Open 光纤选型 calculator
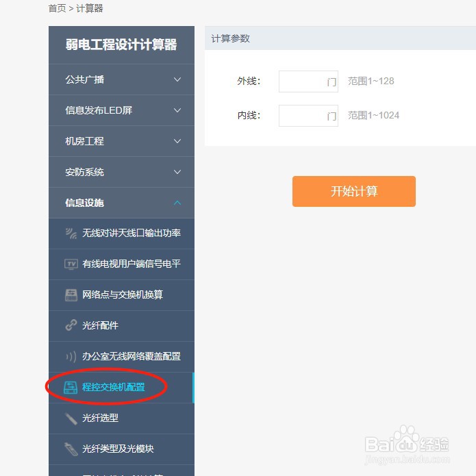The width and height of the screenshot is (476, 476). (121, 418)
